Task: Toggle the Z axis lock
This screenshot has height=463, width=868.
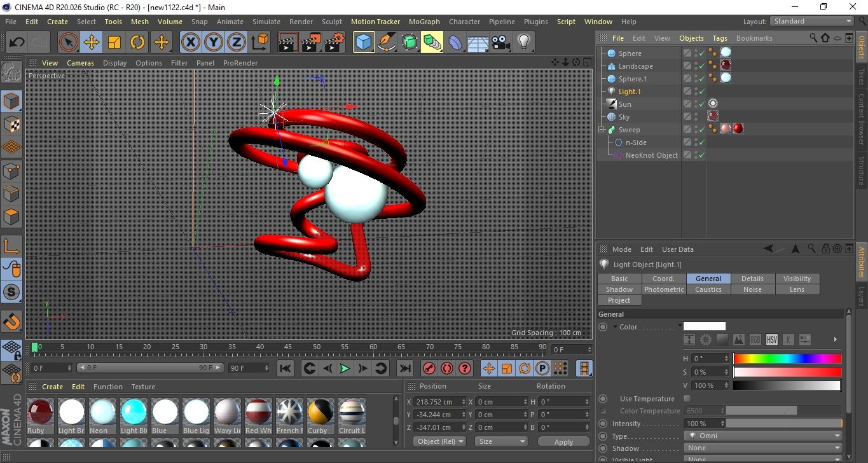Action: coord(237,43)
